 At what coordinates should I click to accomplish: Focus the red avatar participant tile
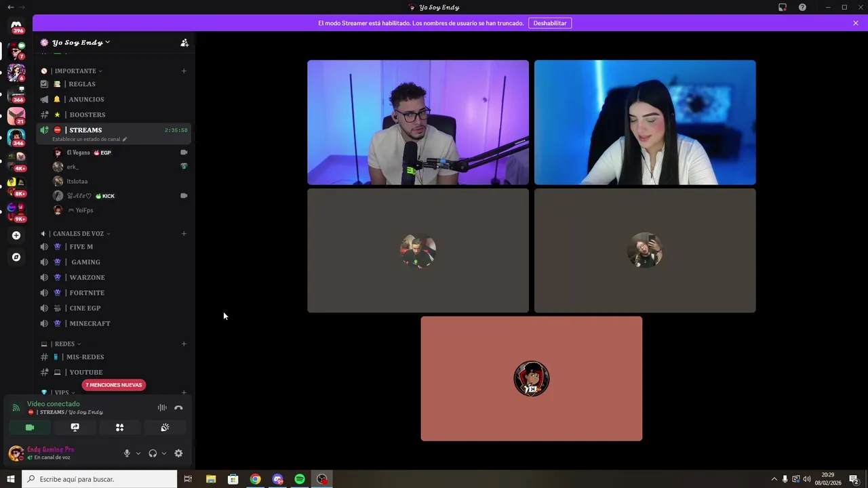pyautogui.click(x=532, y=379)
